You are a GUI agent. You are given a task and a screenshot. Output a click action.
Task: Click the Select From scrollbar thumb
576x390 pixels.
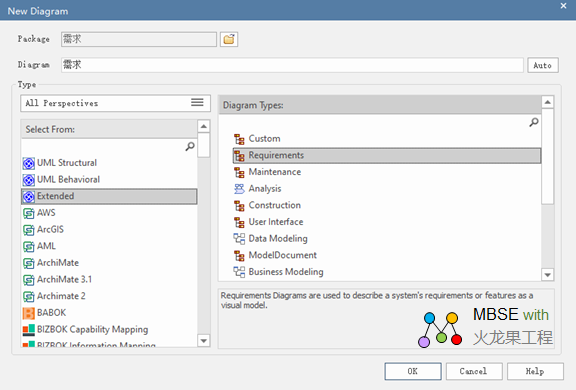tap(204, 145)
